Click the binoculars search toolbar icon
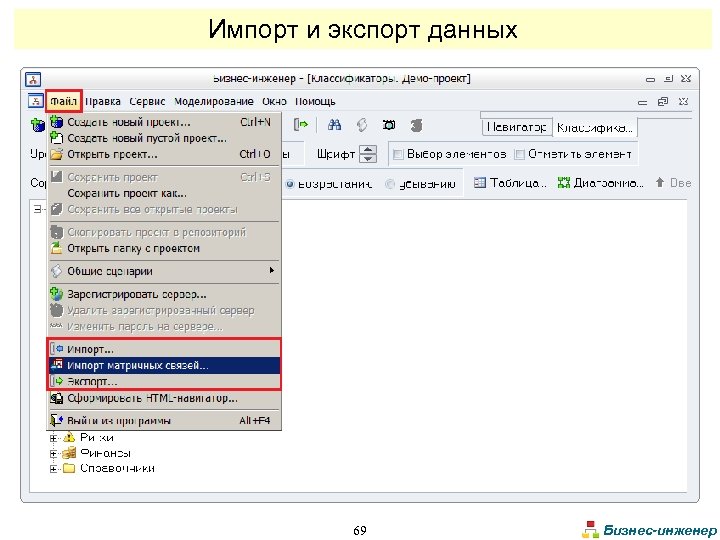The width and height of the screenshot is (720, 540). (x=334, y=125)
